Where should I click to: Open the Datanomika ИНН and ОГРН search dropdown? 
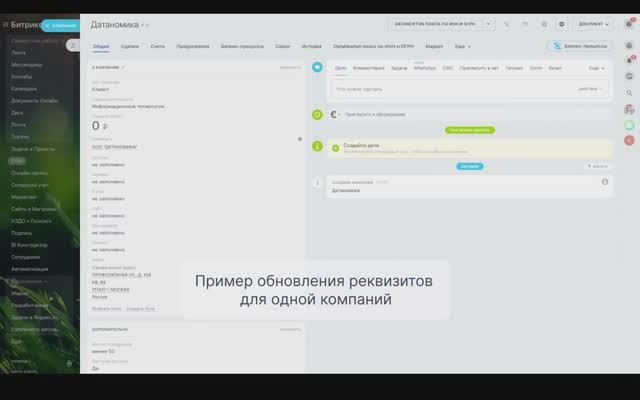(x=442, y=24)
